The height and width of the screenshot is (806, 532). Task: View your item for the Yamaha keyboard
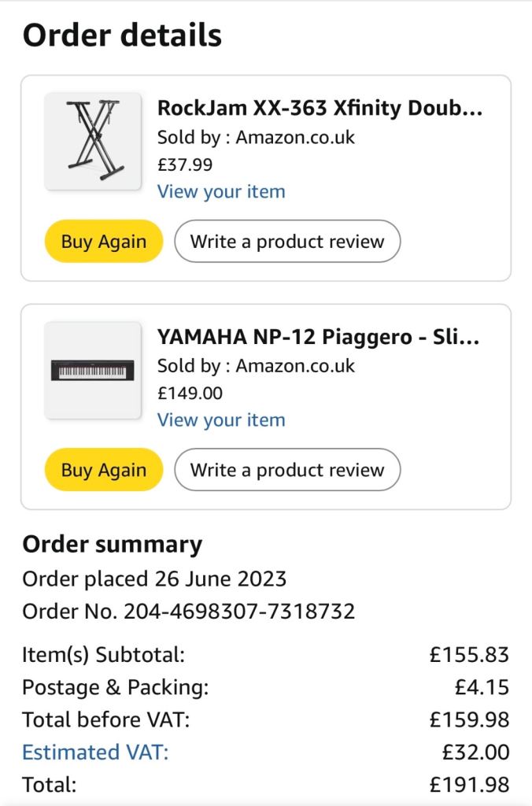tap(221, 420)
